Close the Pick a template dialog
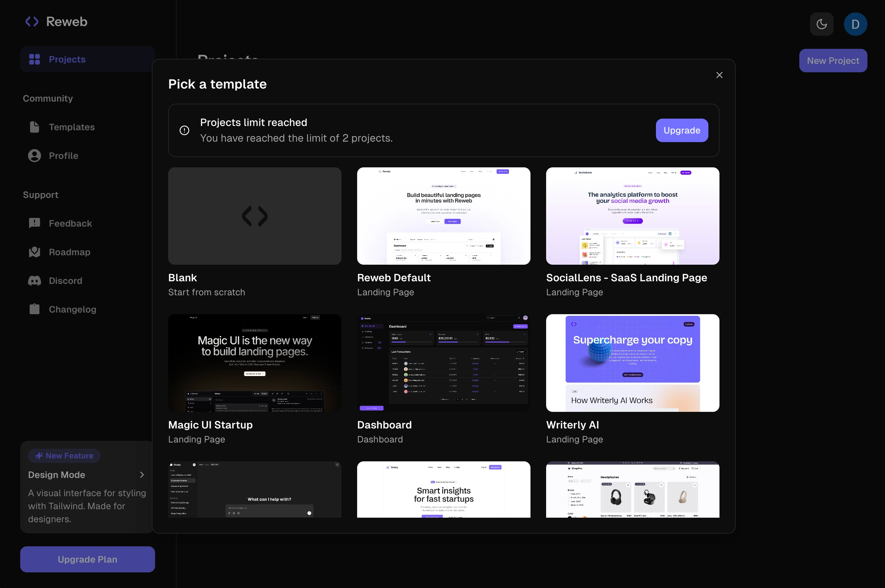885x588 pixels. pos(719,76)
